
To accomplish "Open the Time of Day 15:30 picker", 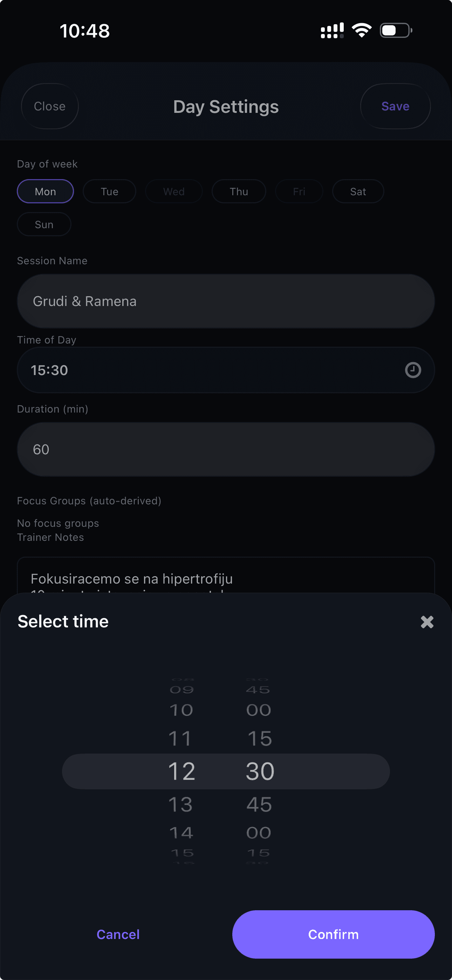I will tap(213, 370).
